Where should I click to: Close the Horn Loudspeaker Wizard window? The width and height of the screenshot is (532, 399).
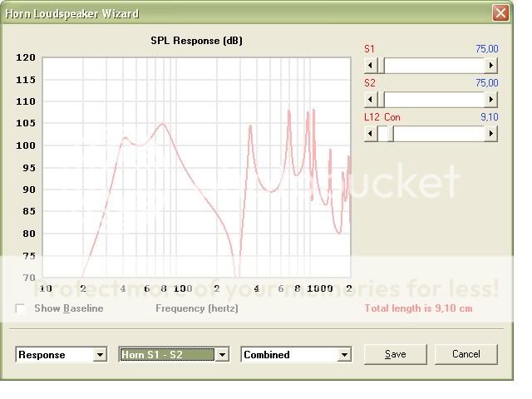(500, 13)
